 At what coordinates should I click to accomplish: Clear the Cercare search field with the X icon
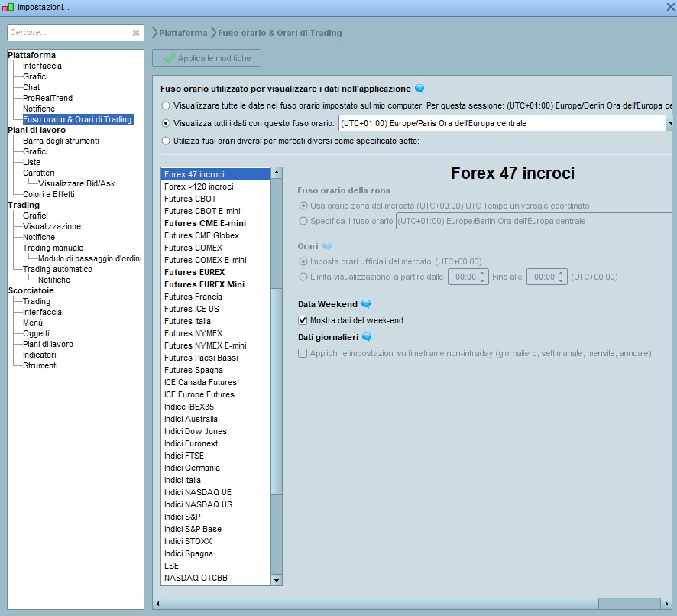(135, 33)
